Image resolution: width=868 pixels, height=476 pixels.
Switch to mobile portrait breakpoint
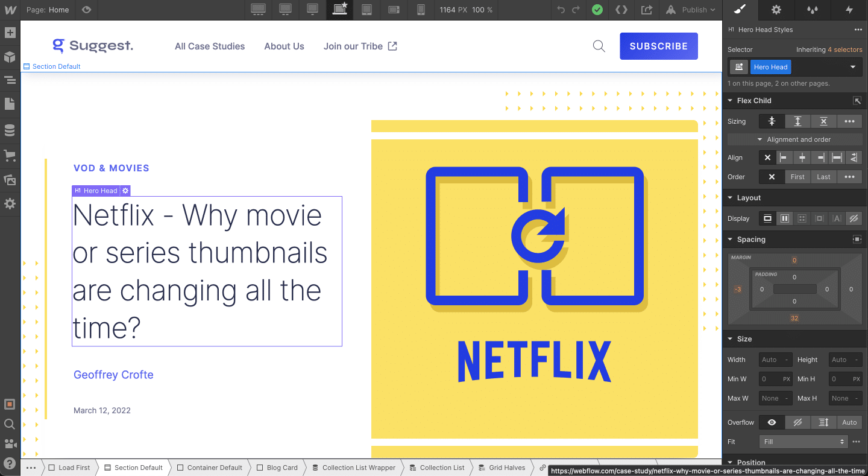click(x=421, y=10)
